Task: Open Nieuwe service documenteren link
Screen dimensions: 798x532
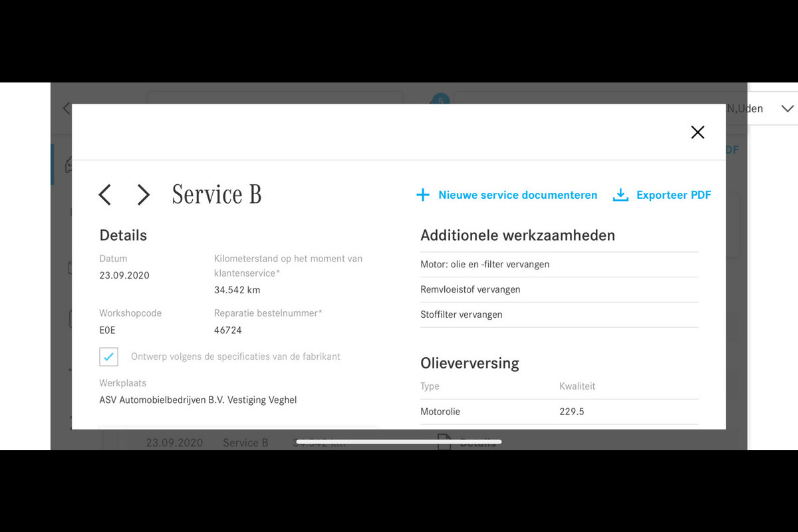Action: [x=518, y=195]
